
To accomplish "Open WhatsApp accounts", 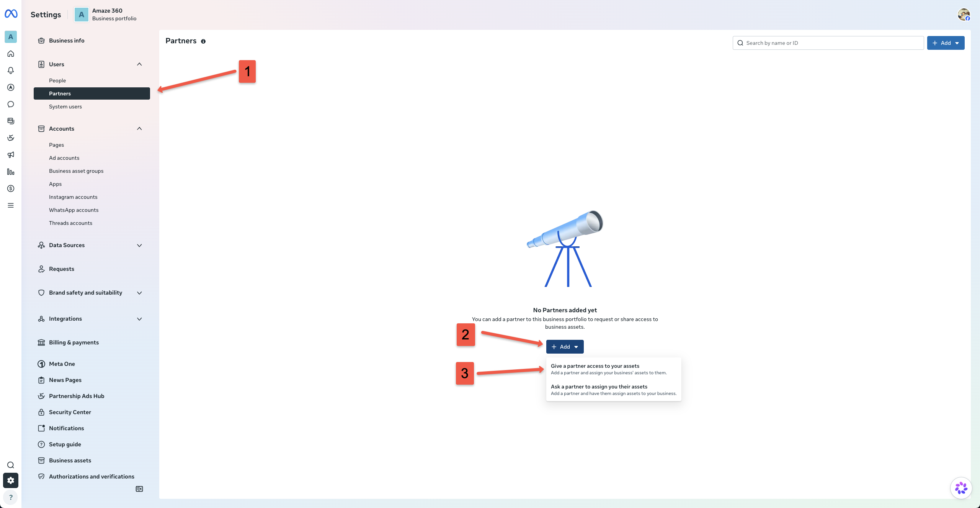I will coord(92,210).
